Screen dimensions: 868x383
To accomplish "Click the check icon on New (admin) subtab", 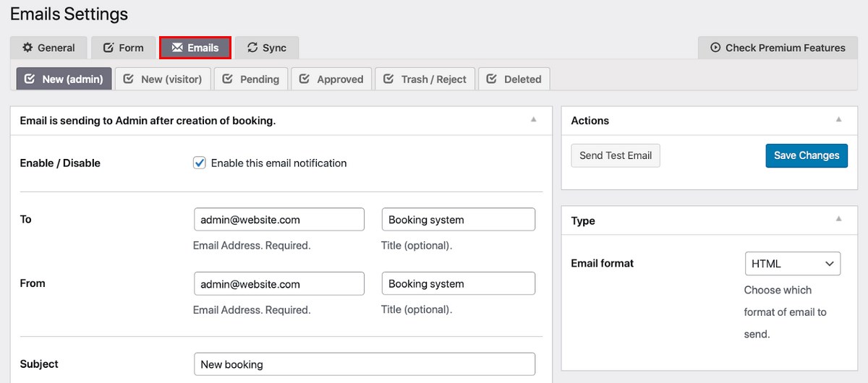I will 30,79.
